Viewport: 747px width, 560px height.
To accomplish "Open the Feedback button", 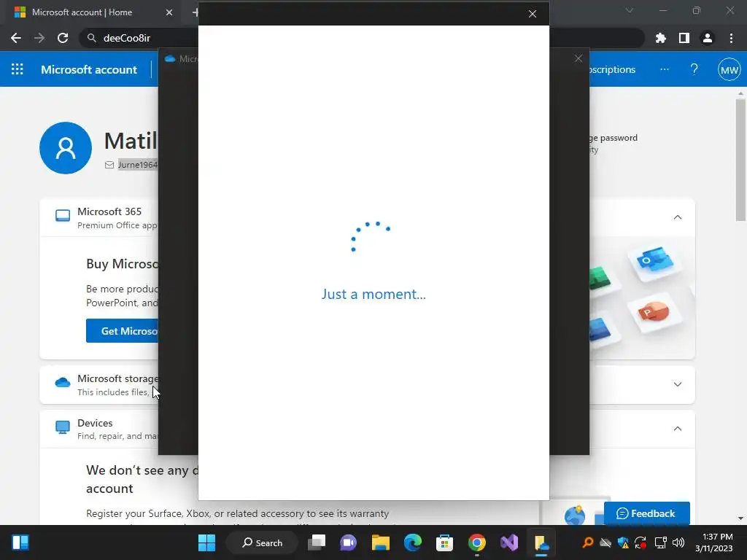I will tap(646, 513).
